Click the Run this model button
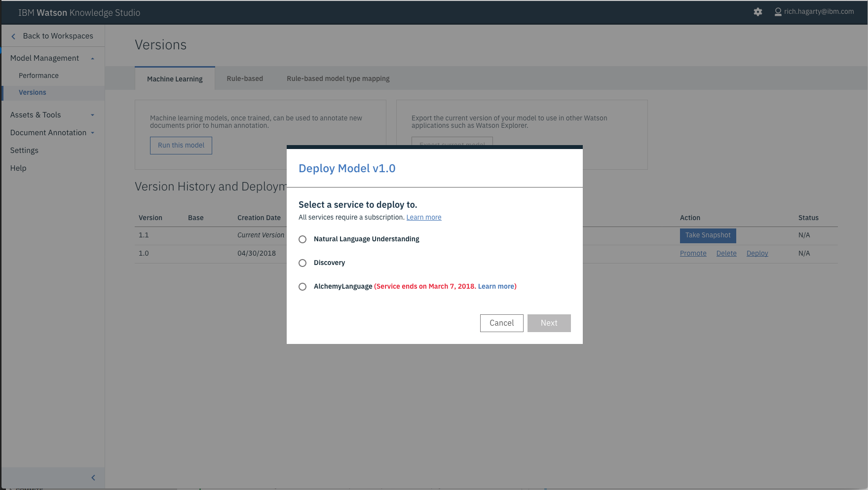 click(x=181, y=146)
